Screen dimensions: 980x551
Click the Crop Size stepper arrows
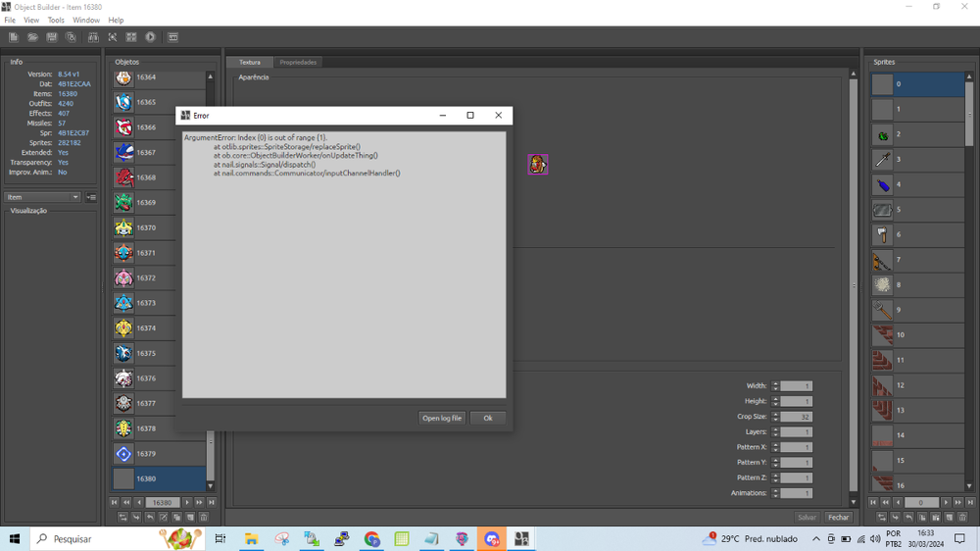pyautogui.click(x=775, y=417)
